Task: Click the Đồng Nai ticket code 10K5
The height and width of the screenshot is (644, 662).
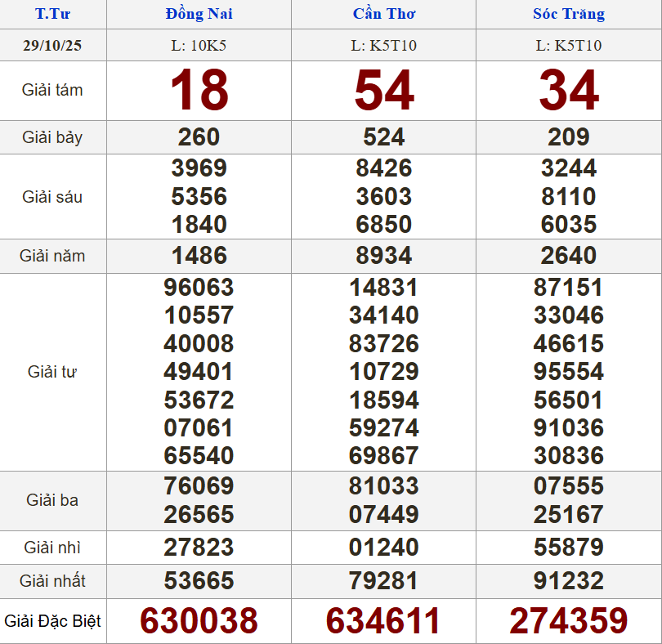Action: (199, 46)
